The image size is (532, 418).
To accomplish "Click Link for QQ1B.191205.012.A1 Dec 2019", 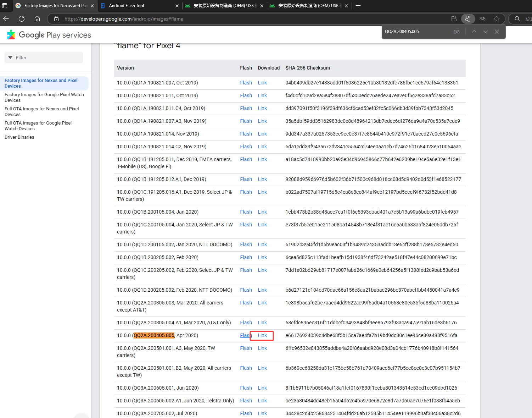I will point(262,179).
